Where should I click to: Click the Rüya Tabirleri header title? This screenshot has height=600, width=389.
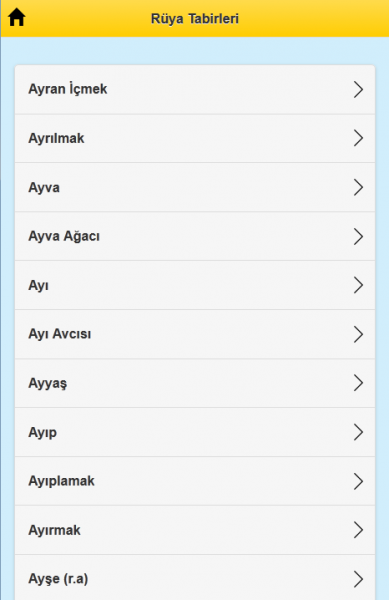click(195, 19)
